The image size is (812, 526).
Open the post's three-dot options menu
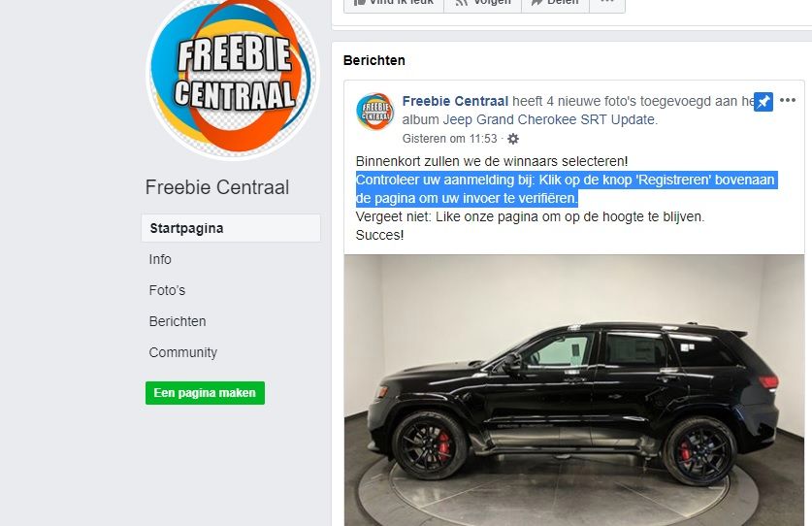(788, 101)
